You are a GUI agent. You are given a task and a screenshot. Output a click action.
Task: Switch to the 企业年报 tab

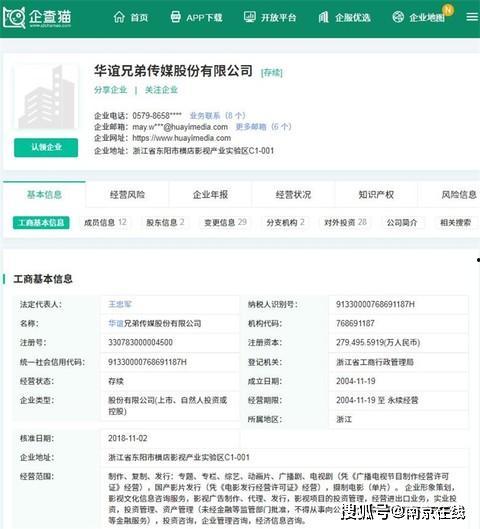tap(210, 195)
